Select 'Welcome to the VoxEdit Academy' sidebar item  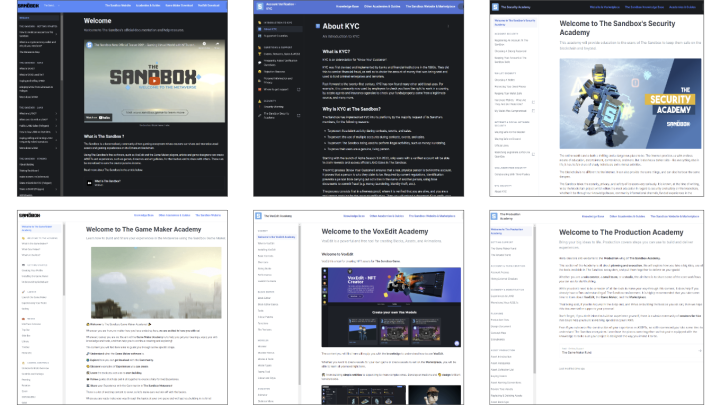[x=276, y=237]
